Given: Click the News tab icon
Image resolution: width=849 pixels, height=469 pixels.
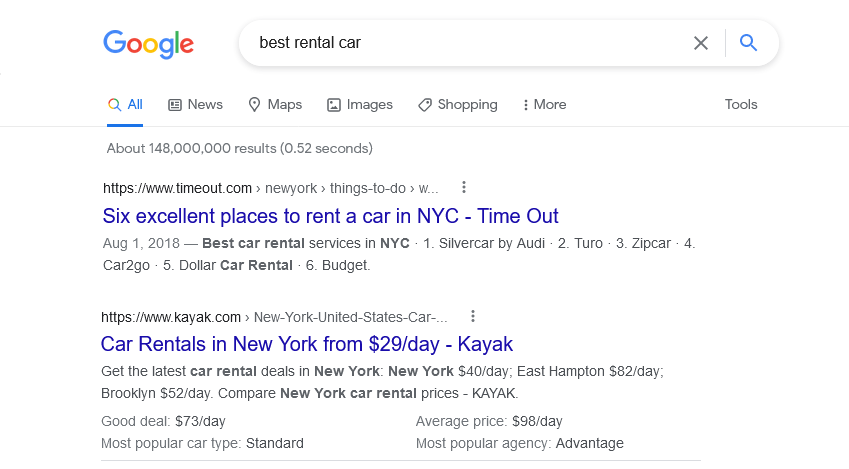Looking at the screenshot, I should tap(175, 105).
